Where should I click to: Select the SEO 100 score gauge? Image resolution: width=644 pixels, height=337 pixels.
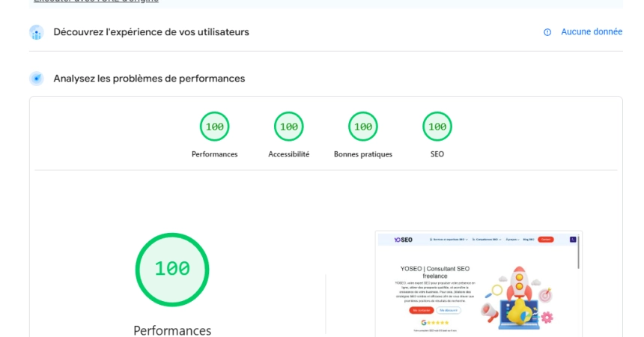pyautogui.click(x=437, y=126)
